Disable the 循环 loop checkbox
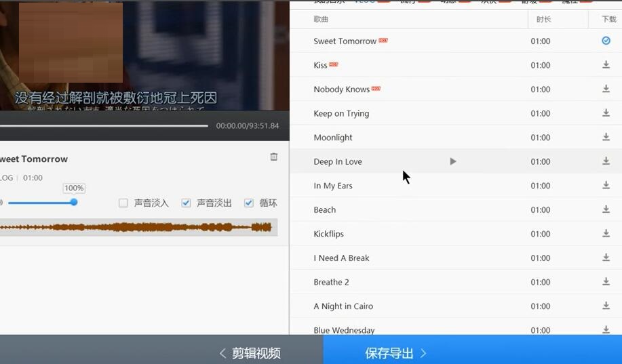The height and width of the screenshot is (364, 622). 248,203
